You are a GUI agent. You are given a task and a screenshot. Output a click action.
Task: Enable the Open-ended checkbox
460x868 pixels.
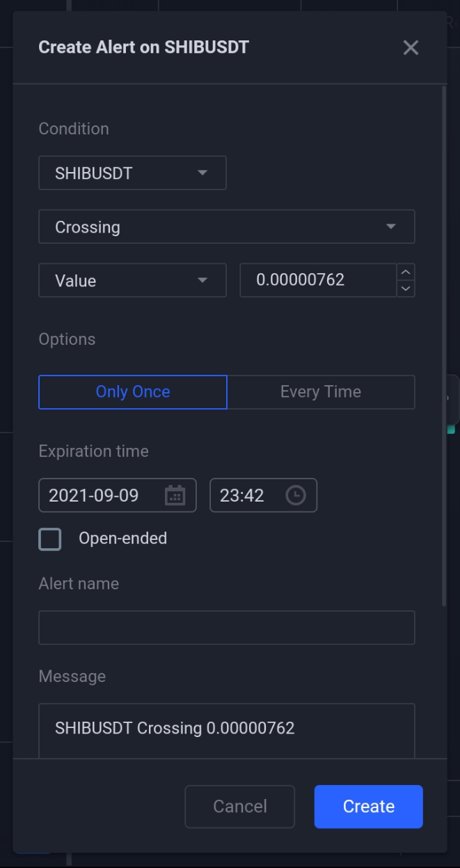click(49, 538)
